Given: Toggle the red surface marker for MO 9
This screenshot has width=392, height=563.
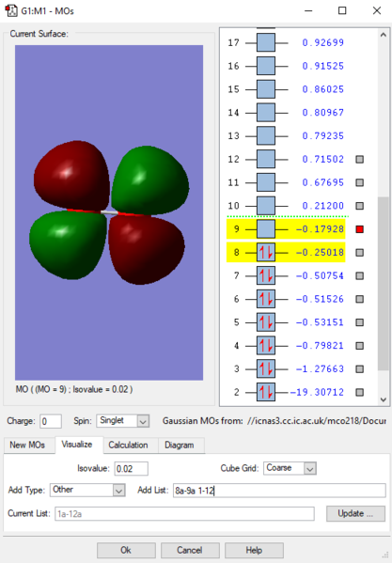Looking at the screenshot, I should point(359,229).
